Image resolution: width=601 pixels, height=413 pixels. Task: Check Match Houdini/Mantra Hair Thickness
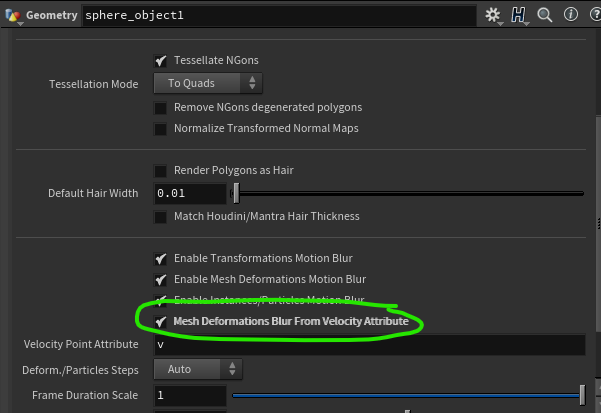pos(160,216)
